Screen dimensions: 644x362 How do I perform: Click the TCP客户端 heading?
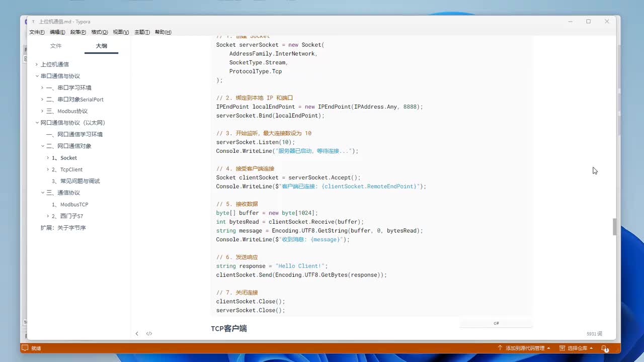(x=229, y=328)
